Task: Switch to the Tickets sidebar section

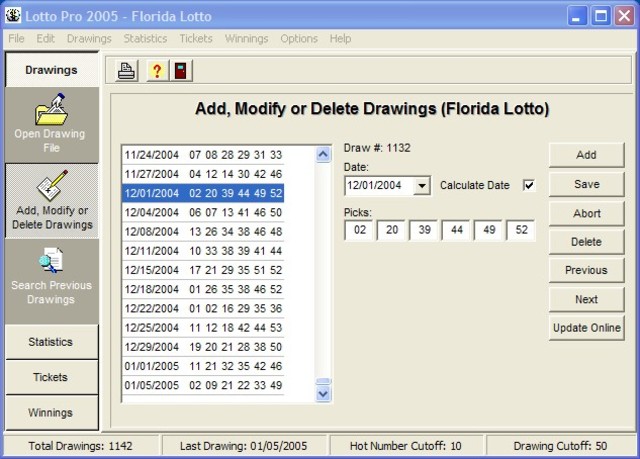Action: (x=51, y=377)
